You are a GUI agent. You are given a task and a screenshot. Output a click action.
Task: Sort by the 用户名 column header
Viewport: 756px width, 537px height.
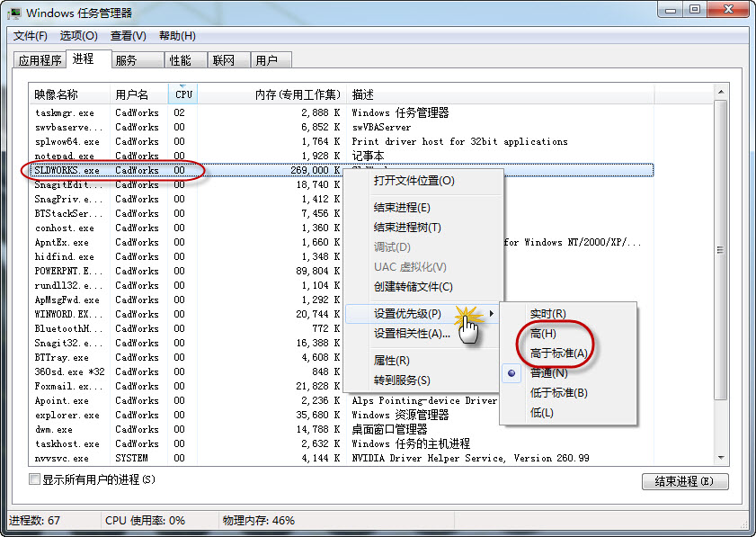point(139,94)
